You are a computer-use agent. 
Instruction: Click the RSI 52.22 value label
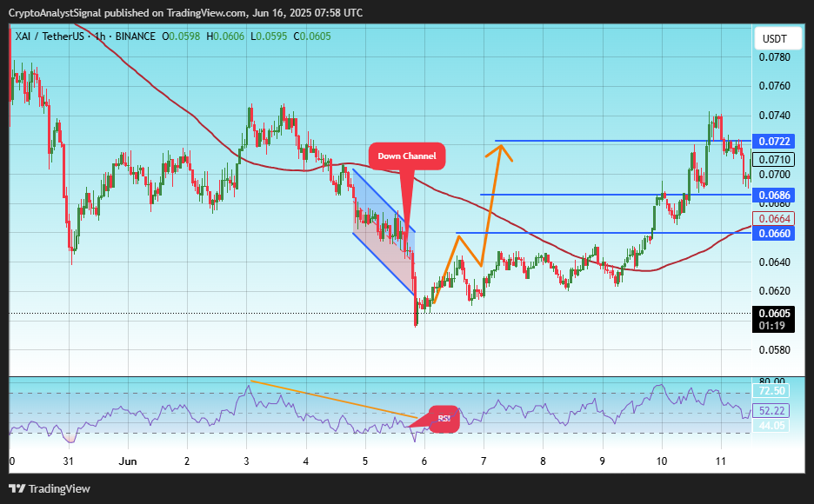tap(771, 411)
